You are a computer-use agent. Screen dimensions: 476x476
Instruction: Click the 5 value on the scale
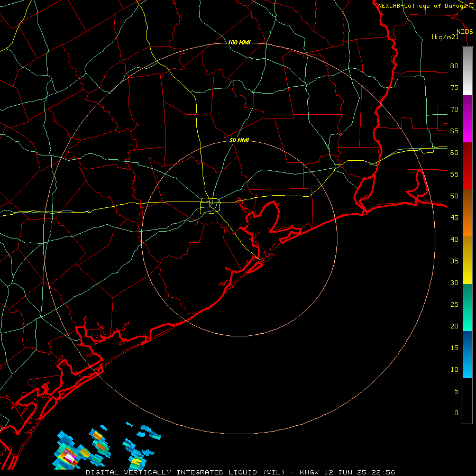pyautogui.click(x=456, y=391)
